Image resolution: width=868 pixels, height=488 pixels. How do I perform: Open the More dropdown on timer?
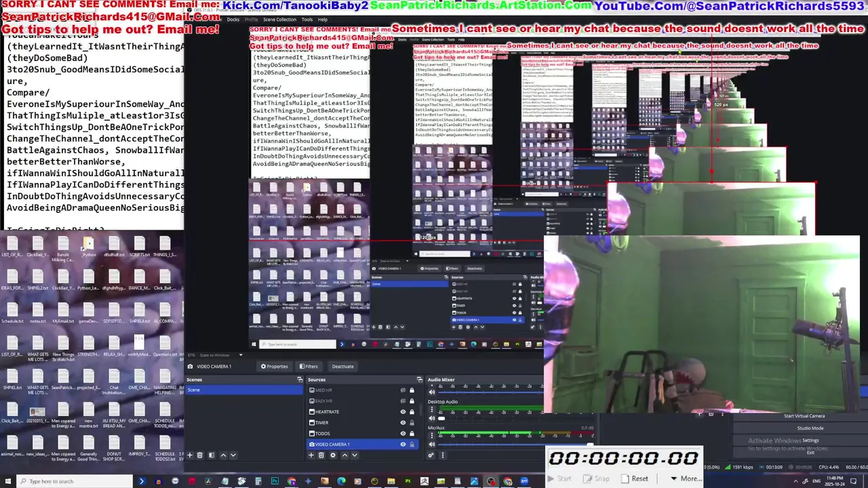(x=686, y=479)
